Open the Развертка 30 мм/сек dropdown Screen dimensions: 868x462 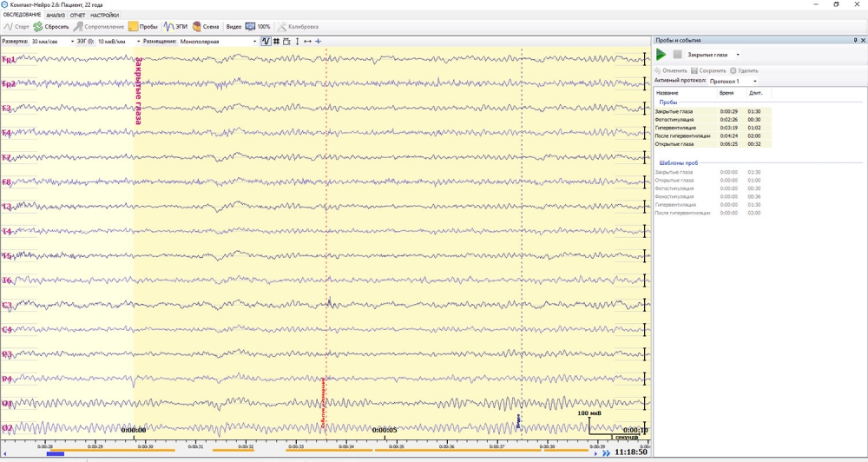point(71,42)
